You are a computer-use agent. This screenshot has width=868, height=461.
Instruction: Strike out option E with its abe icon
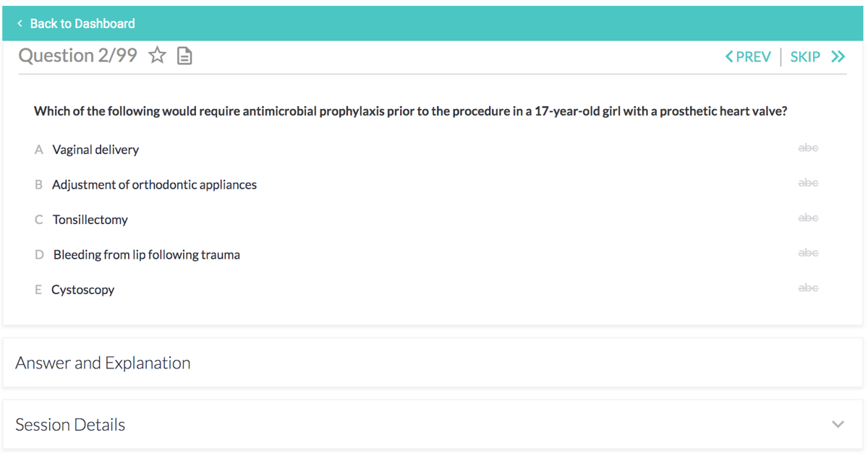coord(808,287)
